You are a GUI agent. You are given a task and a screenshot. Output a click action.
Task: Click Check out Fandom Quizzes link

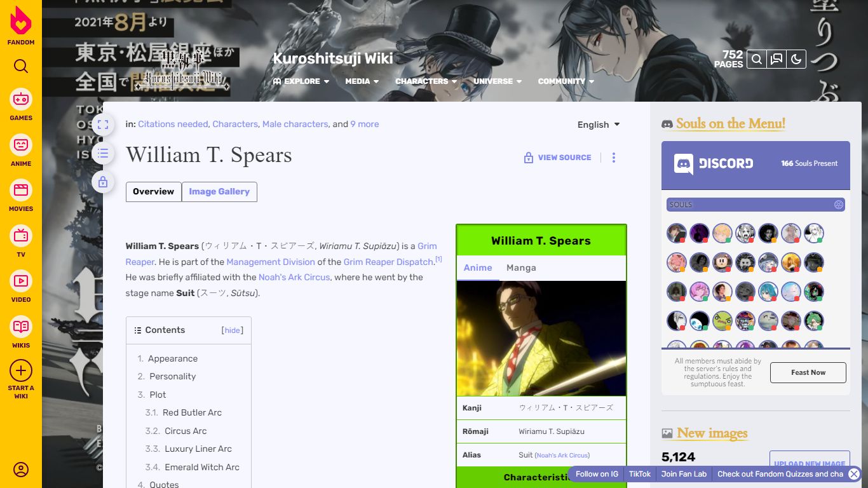tap(780, 474)
